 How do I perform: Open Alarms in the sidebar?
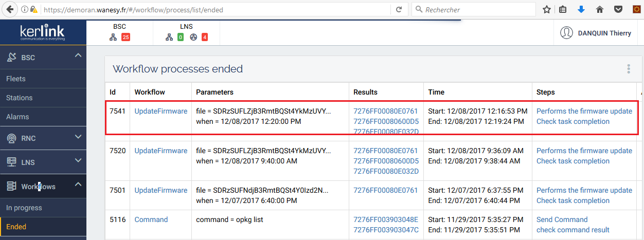pyautogui.click(x=17, y=117)
